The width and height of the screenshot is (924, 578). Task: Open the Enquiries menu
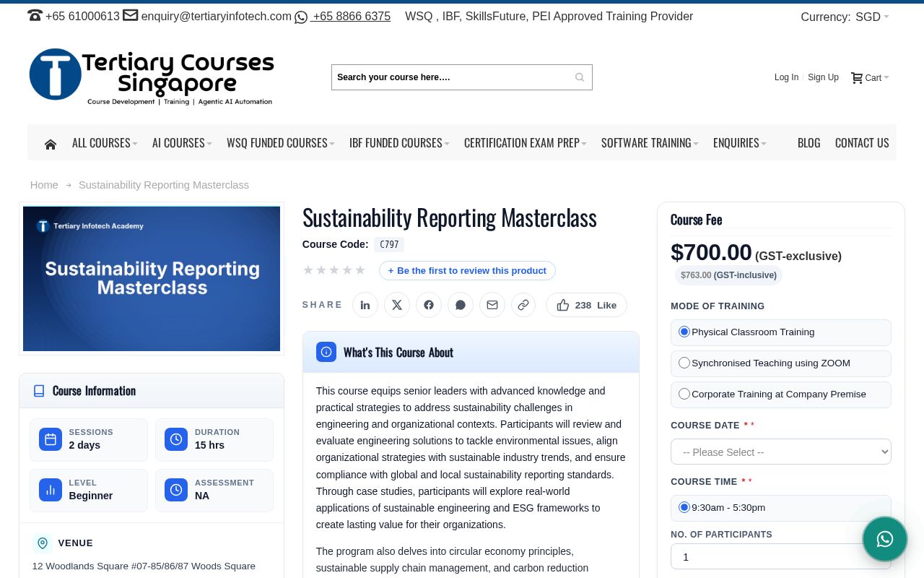tap(740, 143)
